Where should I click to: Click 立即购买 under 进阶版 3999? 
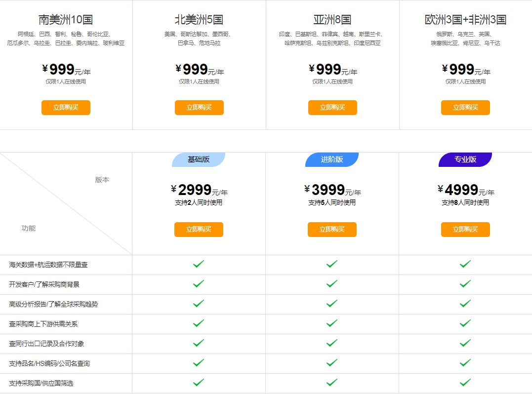[x=332, y=230]
